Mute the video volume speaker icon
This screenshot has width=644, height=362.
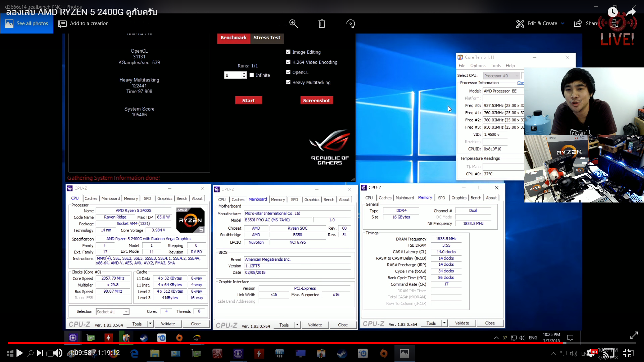[x=58, y=353]
